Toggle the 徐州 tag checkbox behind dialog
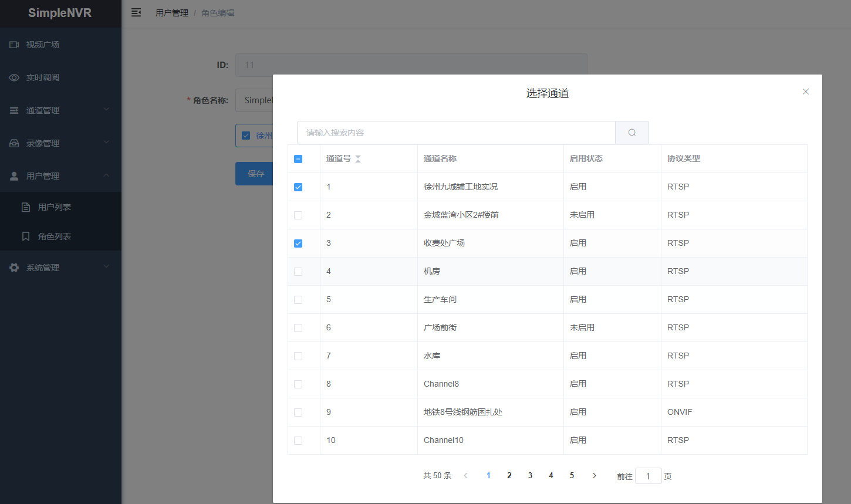 tap(246, 136)
